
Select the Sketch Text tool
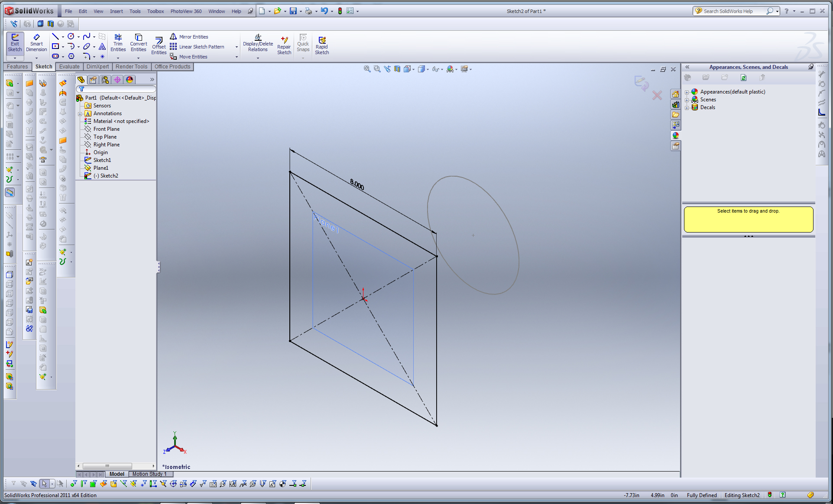point(102,46)
